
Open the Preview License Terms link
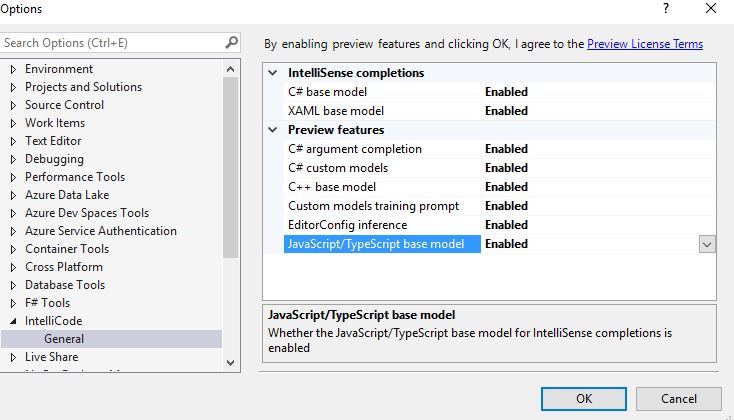coord(645,44)
